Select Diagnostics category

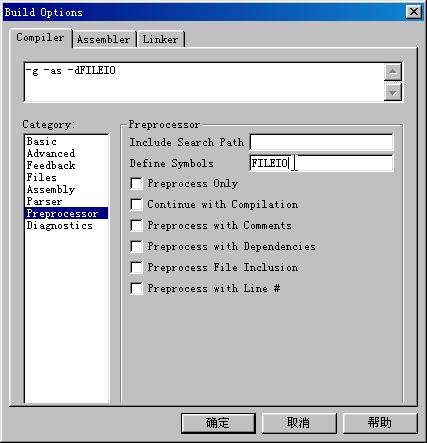tap(60, 225)
